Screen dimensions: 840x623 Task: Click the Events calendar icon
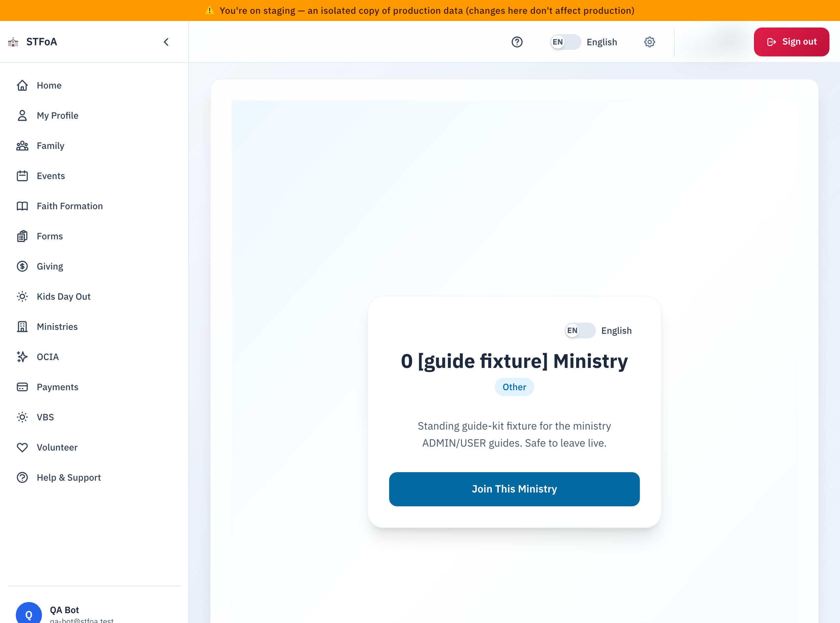(22, 176)
